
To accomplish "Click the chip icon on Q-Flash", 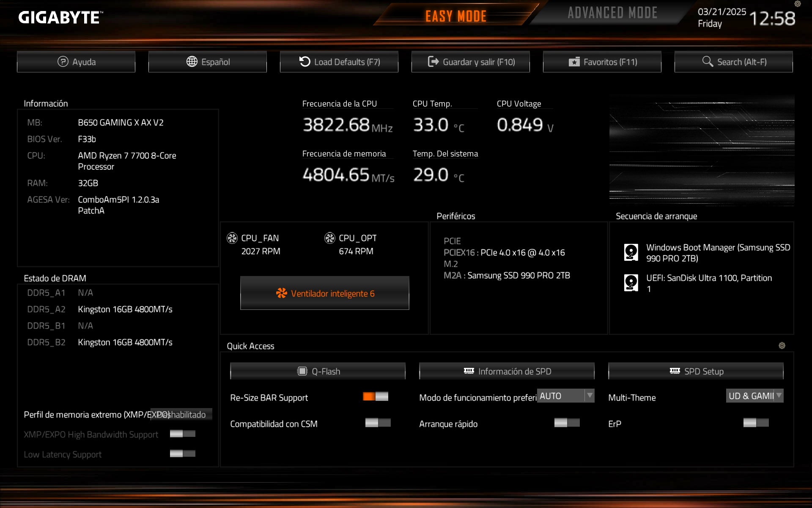I will tap(302, 371).
